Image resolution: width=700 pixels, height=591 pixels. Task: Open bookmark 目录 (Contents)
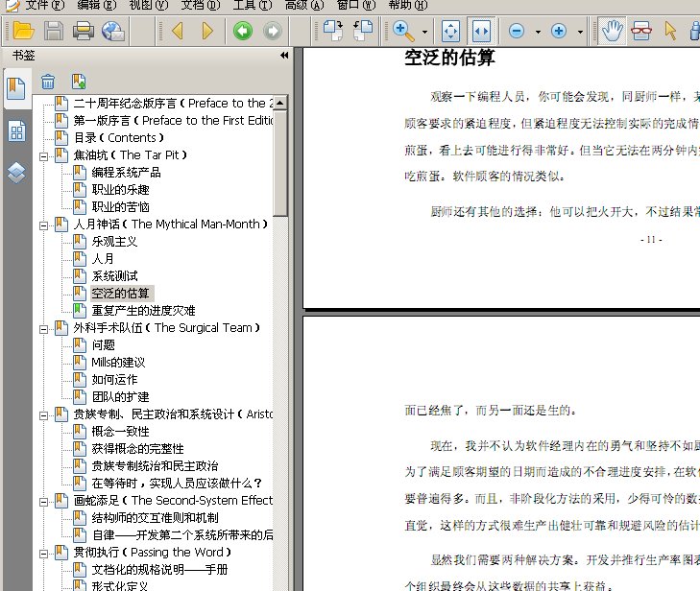[x=119, y=138]
